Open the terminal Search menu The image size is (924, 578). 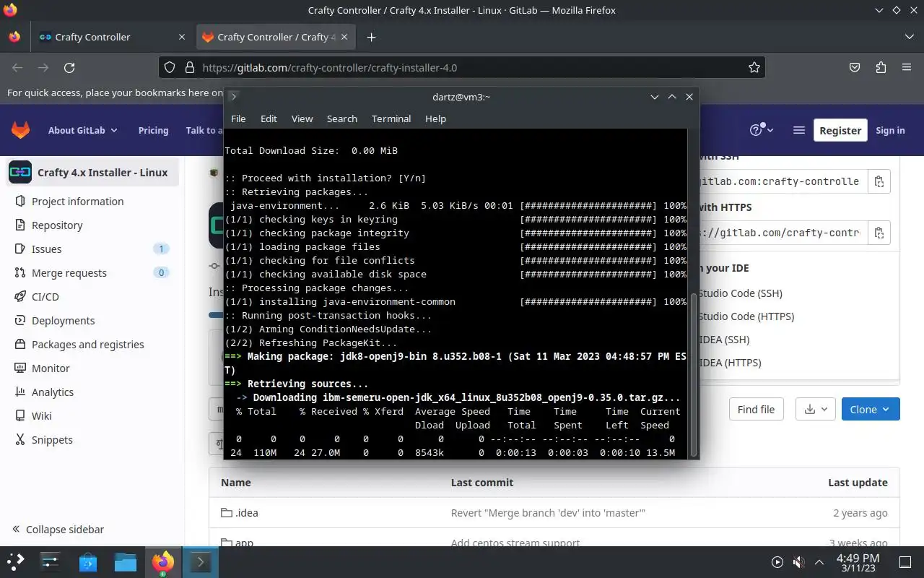pyautogui.click(x=341, y=118)
